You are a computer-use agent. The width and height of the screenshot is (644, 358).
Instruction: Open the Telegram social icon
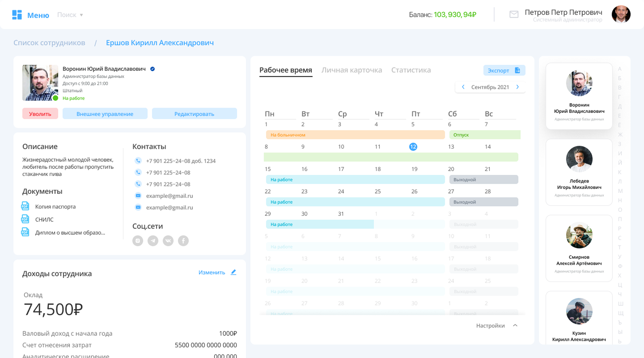153,241
